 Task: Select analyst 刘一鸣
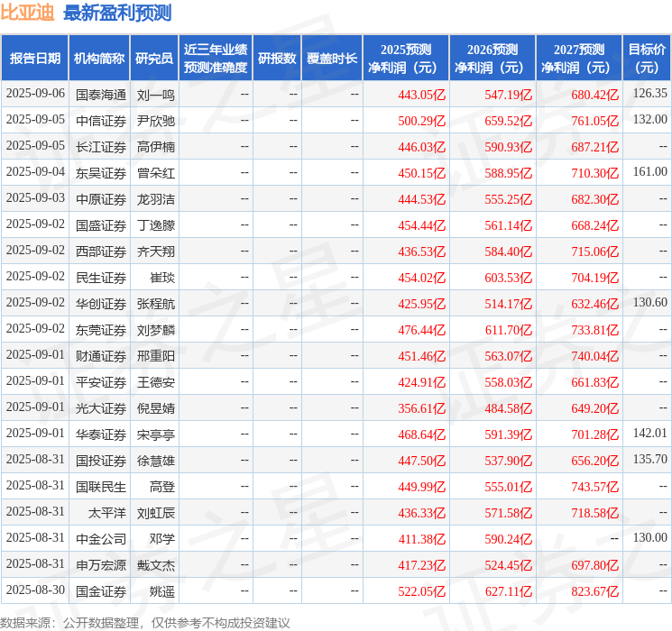point(155,95)
